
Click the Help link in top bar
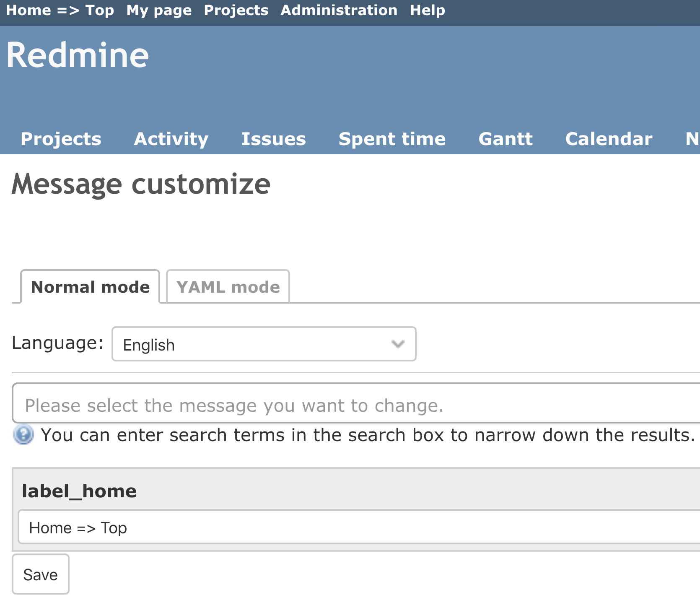tap(427, 10)
